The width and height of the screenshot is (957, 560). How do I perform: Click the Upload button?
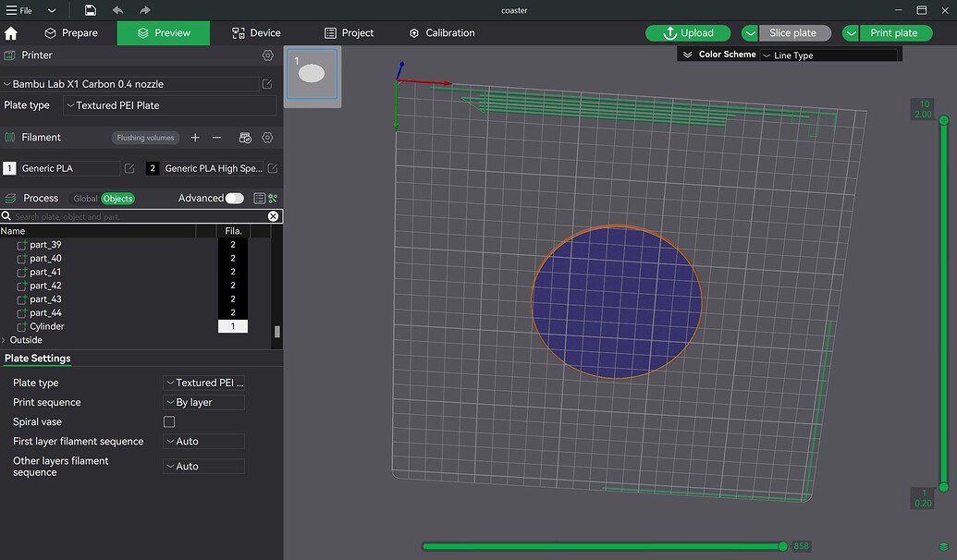(688, 33)
